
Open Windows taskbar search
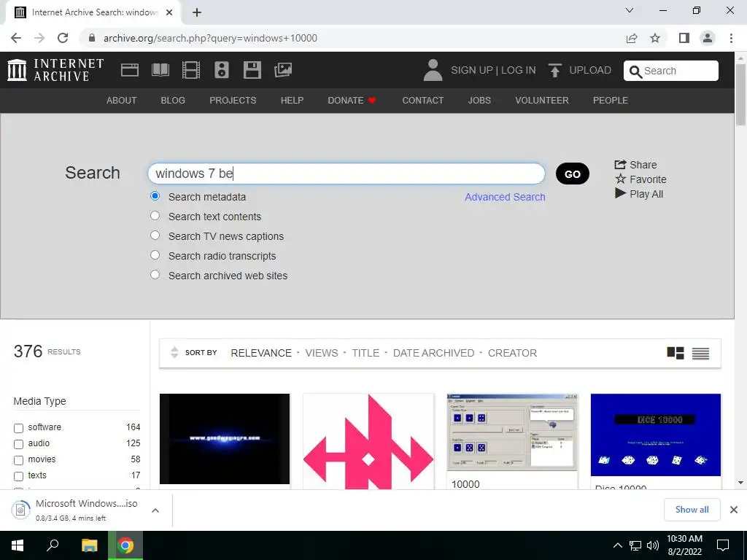[x=53, y=545]
